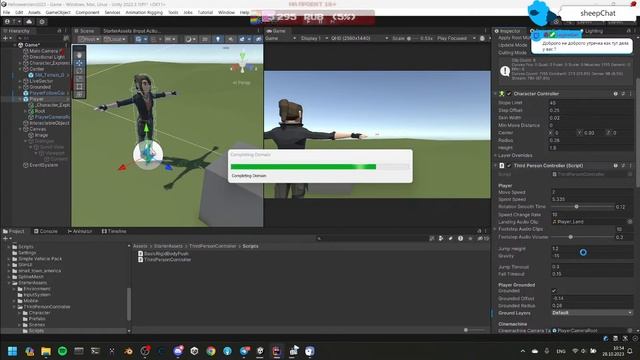Viewport: 640px width, 360px height.
Task: Open Character Controller more options menu
Action: tap(630, 94)
